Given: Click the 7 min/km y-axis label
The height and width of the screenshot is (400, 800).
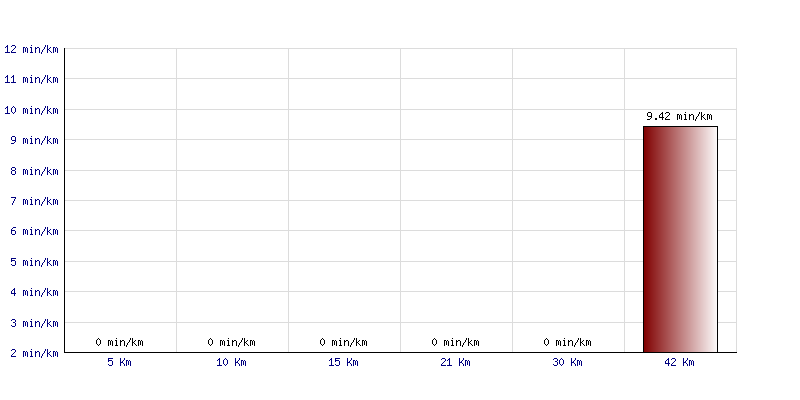Looking at the screenshot, I should tap(34, 201).
